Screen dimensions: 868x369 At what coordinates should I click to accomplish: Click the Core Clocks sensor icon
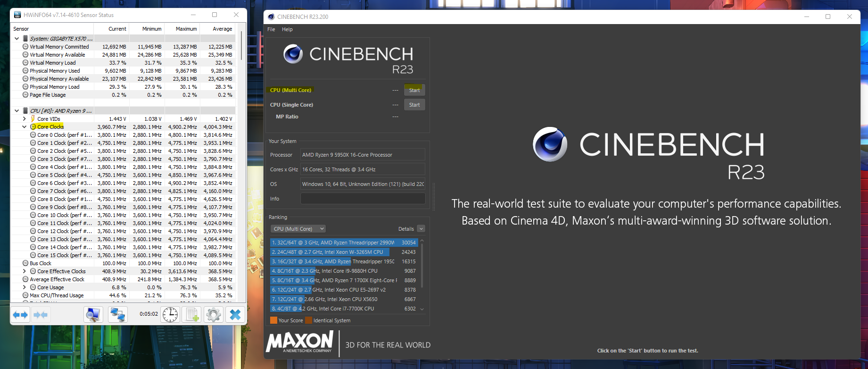tap(33, 127)
